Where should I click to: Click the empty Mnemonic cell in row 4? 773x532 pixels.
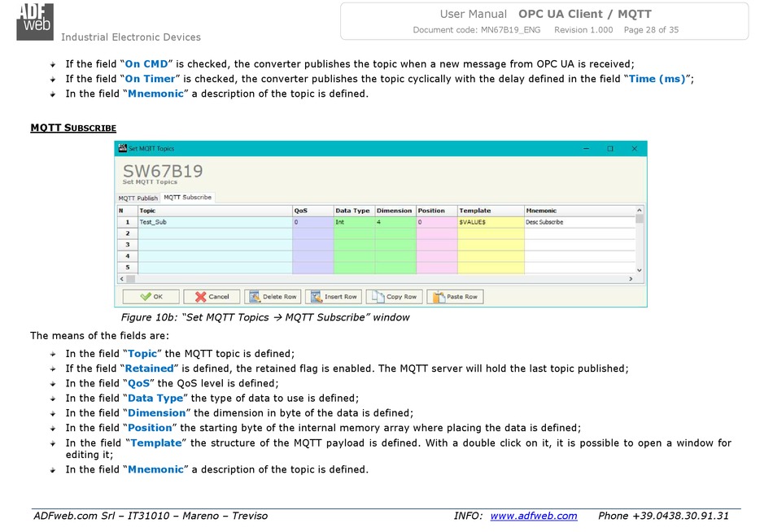click(x=579, y=256)
